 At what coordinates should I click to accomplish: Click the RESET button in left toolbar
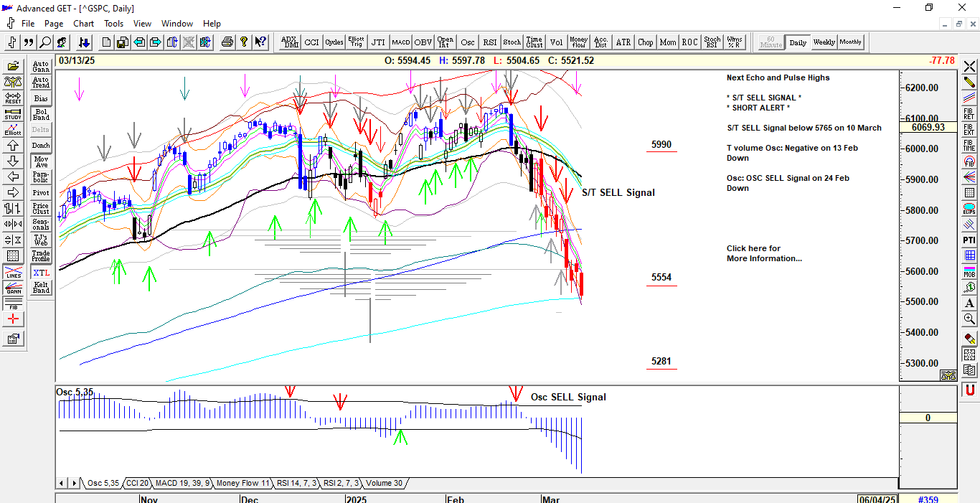pos(13,98)
